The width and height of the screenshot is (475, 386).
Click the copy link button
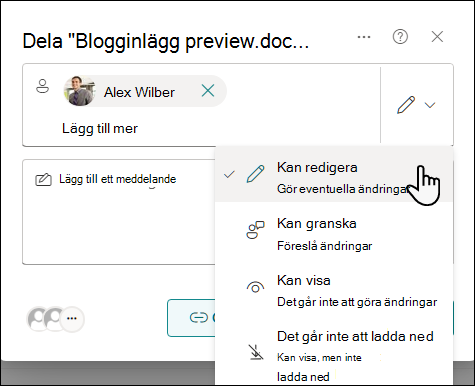191,318
